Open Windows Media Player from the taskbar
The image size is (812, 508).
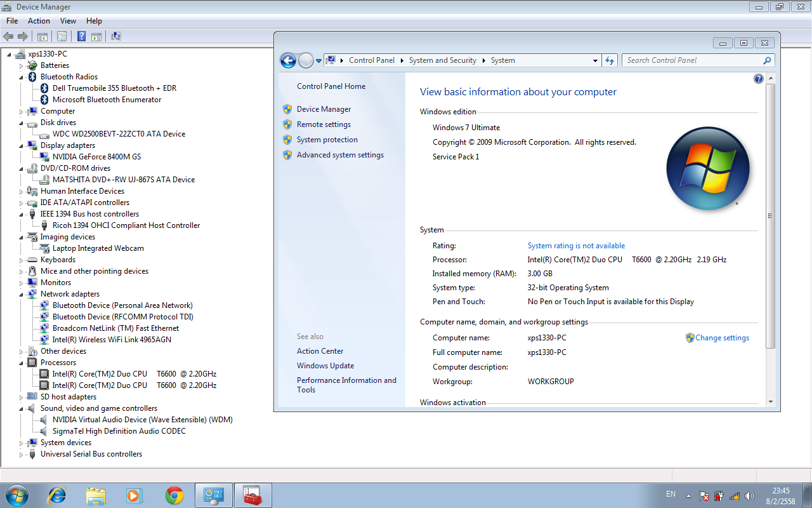(135, 495)
